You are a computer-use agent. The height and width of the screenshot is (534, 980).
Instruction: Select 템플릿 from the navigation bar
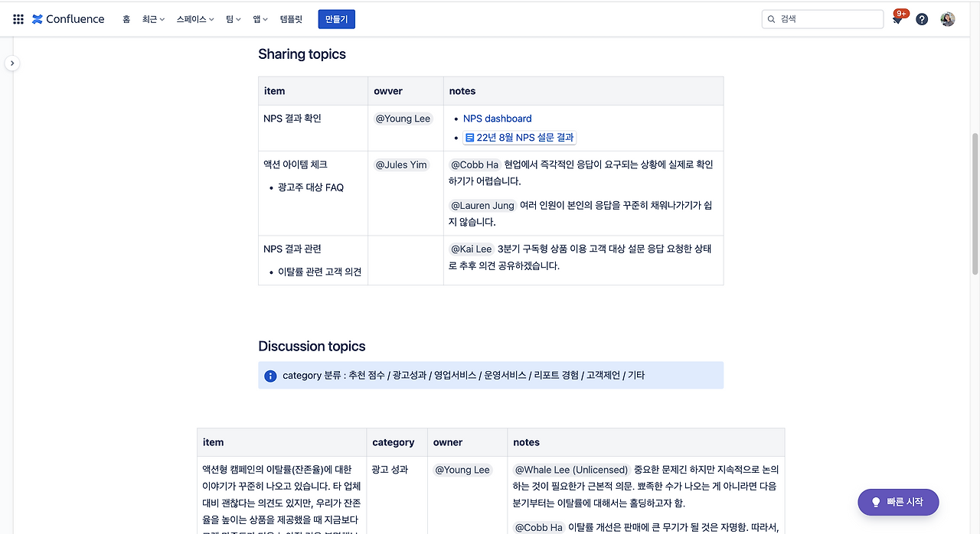coord(290,19)
